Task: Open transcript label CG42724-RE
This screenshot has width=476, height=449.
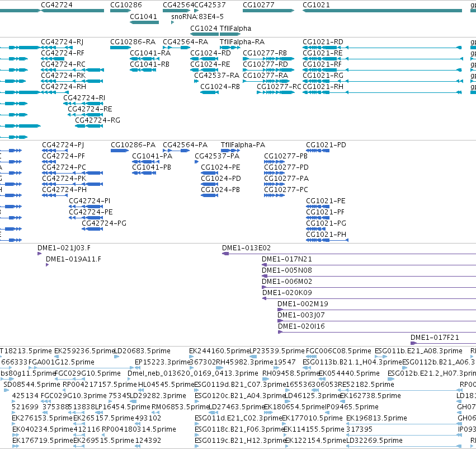Action: click(90, 109)
